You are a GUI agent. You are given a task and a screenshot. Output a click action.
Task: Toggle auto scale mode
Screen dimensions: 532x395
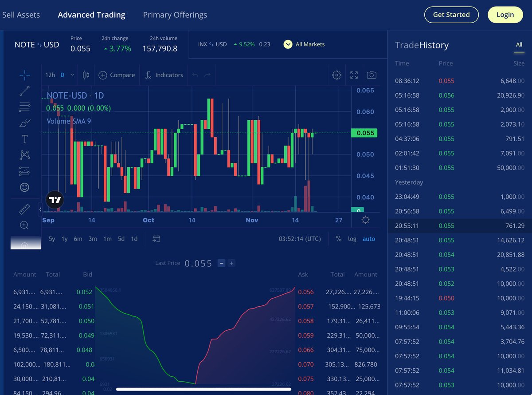click(369, 239)
